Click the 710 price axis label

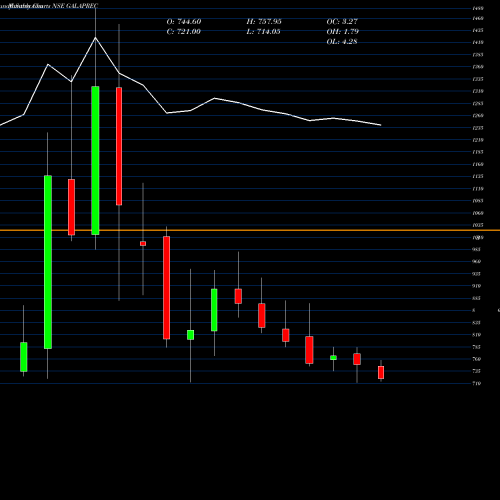(x=477, y=383)
